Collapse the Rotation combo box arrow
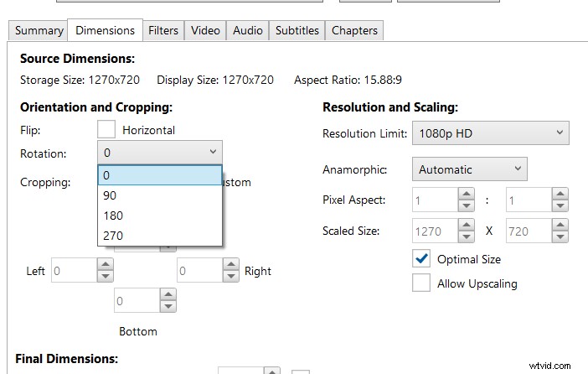Image resolution: width=588 pixels, height=374 pixels. click(x=213, y=153)
